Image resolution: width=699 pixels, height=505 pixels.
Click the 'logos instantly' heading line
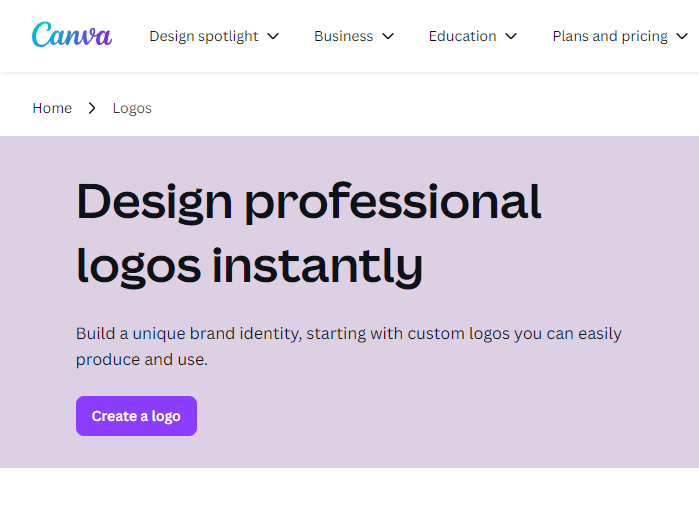(x=249, y=265)
